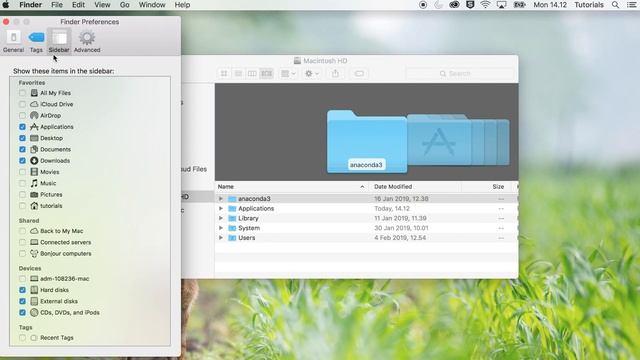Expand the System folder row
The height and width of the screenshot is (360, 640).
coord(221,228)
